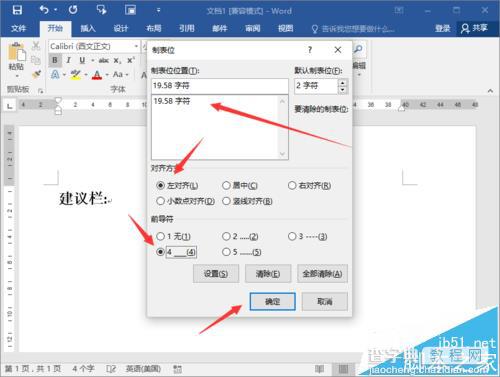
Task: Click the superscript X icon
Action: click(x=131, y=60)
